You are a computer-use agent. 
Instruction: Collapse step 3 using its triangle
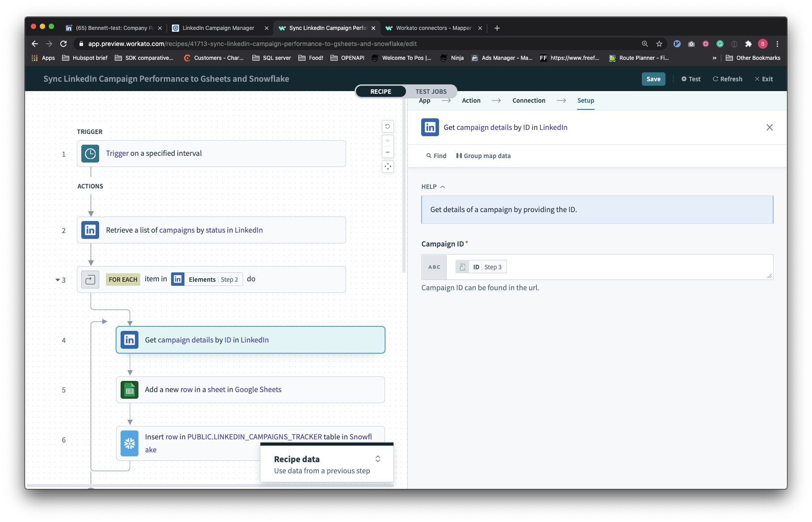coord(58,280)
